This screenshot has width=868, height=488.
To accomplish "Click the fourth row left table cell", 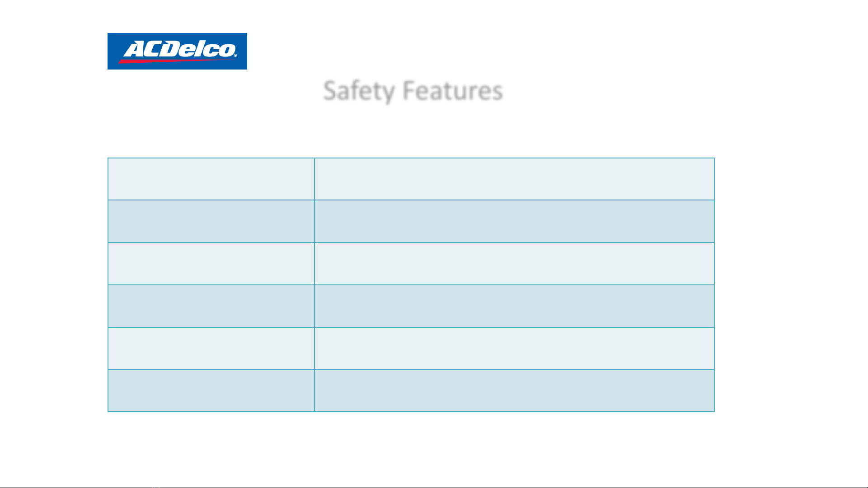I will click(211, 306).
